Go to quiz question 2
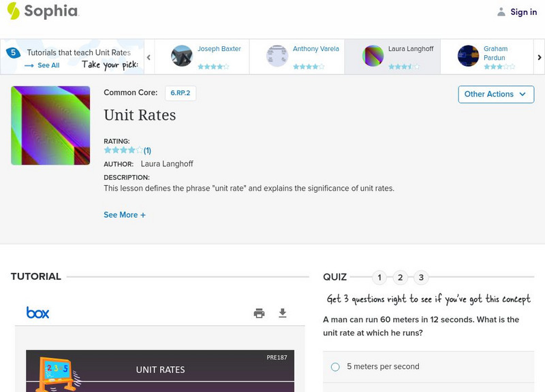The height and width of the screenshot is (392, 545). (401, 278)
